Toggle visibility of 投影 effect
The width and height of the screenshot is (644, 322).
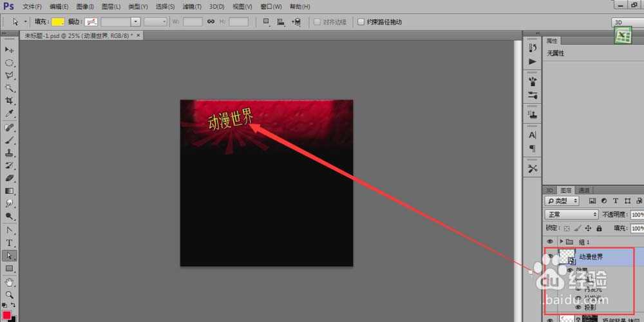pyautogui.click(x=578, y=307)
